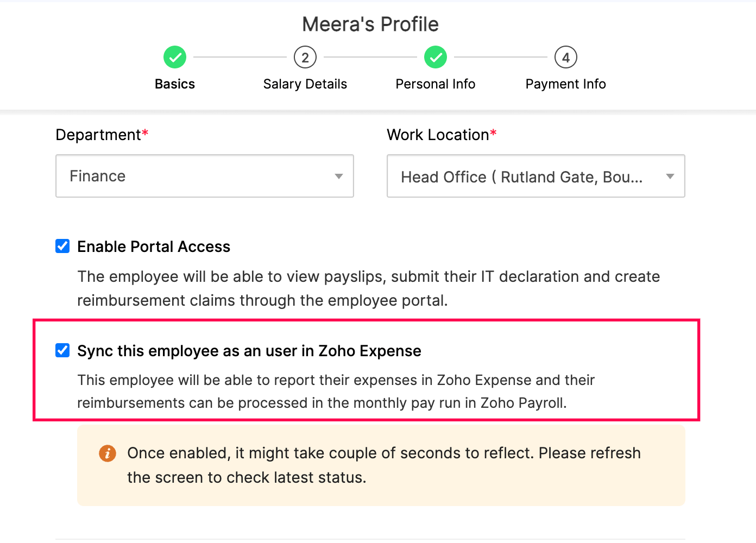Toggle the highlighted Zoho Expense sync checkbox
Screen dimensions: 756x543
62,350
